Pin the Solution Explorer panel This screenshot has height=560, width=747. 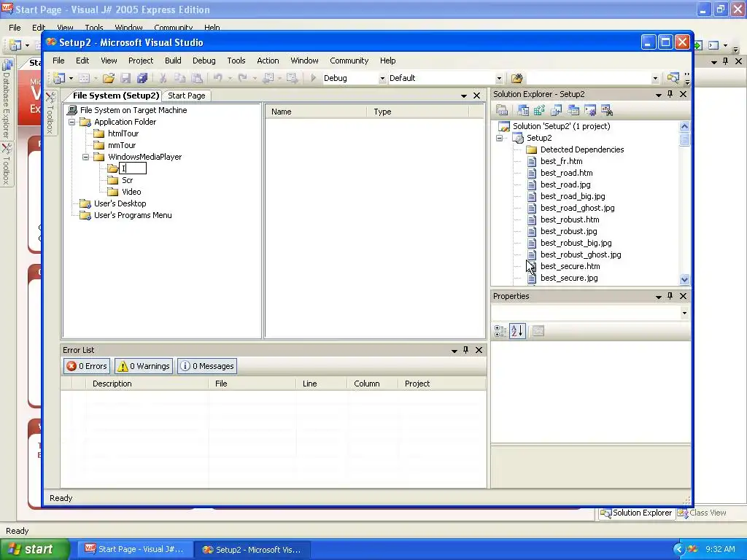670,94
